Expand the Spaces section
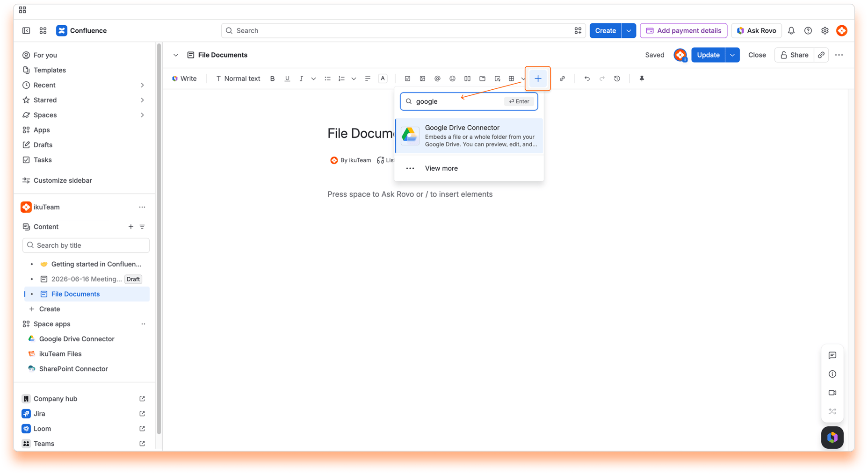This screenshot has height=474, width=868. coord(142,115)
